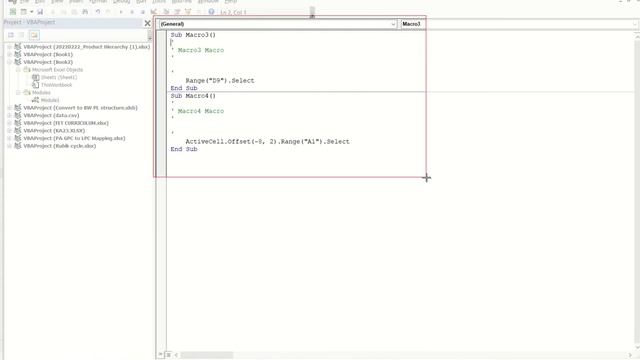The image size is (640, 360).
Task: Collapse the Microsoft Excel Objects folder
Action: pyautogui.click(x=18, y=70)
